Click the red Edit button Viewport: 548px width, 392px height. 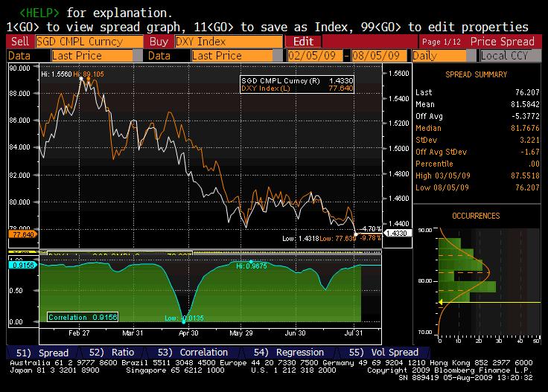click(x=303, y=42)
